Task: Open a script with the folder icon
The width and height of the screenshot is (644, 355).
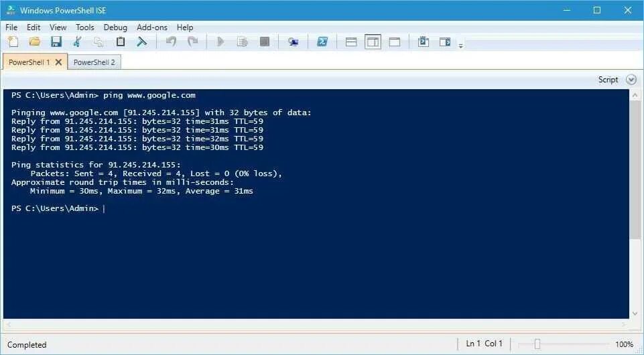Action: (x=34, y=42)
